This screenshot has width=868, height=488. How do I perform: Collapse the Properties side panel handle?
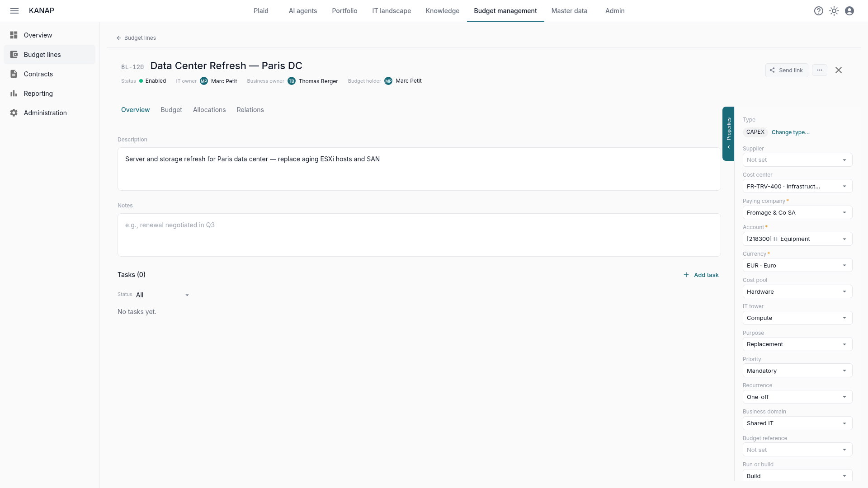(728, 134)
